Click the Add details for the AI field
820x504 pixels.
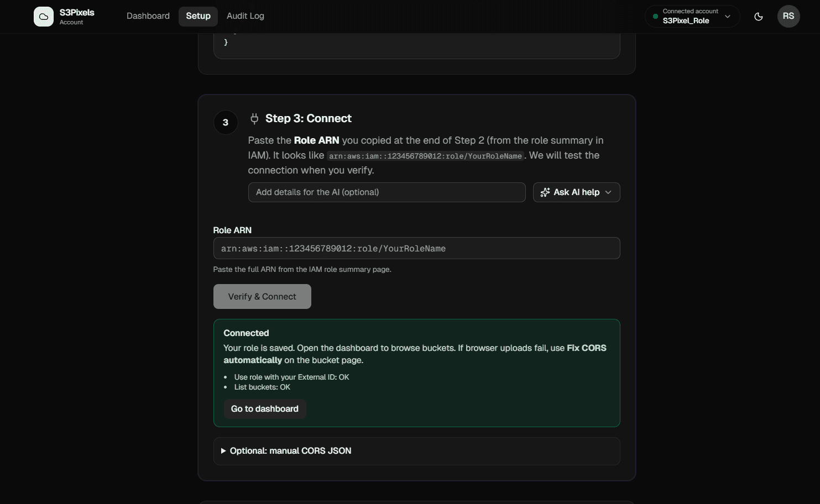pyautogui.click(x=387, y=192)
